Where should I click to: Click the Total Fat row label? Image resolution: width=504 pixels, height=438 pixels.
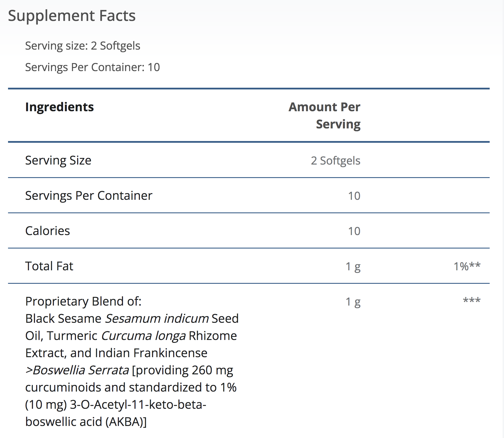coord(49,266)
